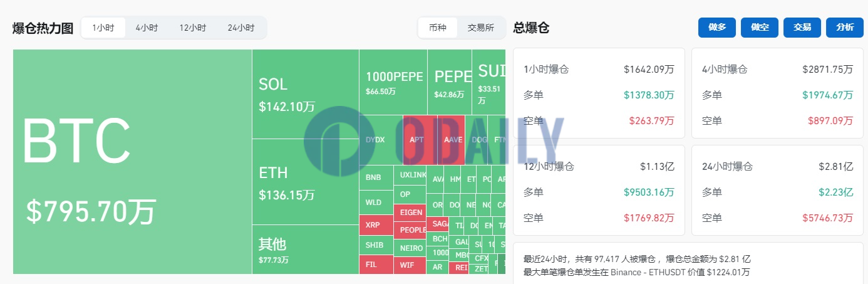Select the 1小时 time range tab
The width and height of the screenshot is (868, 284).
(x=103, y=28)
